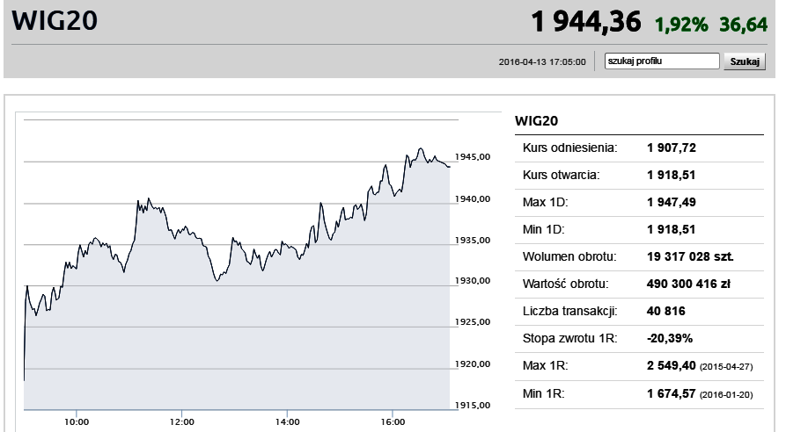Click the 'Wolumen obrotu:' label

569,257
